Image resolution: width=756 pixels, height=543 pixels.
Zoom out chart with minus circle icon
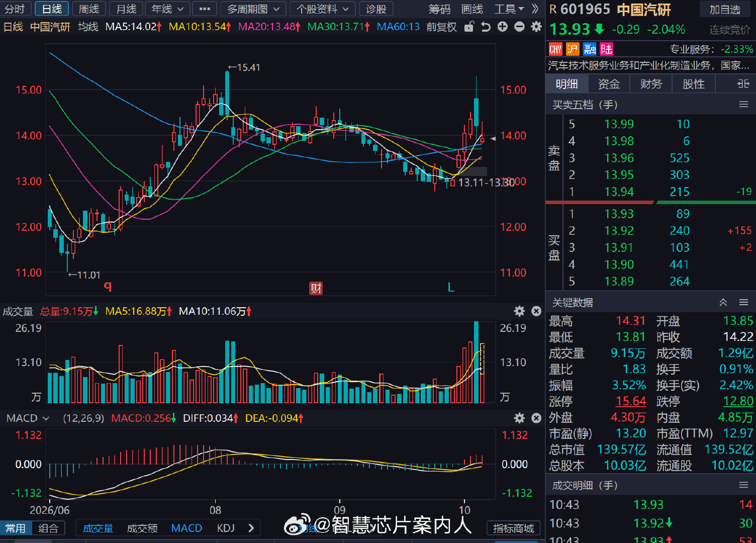tap(520, 27)
